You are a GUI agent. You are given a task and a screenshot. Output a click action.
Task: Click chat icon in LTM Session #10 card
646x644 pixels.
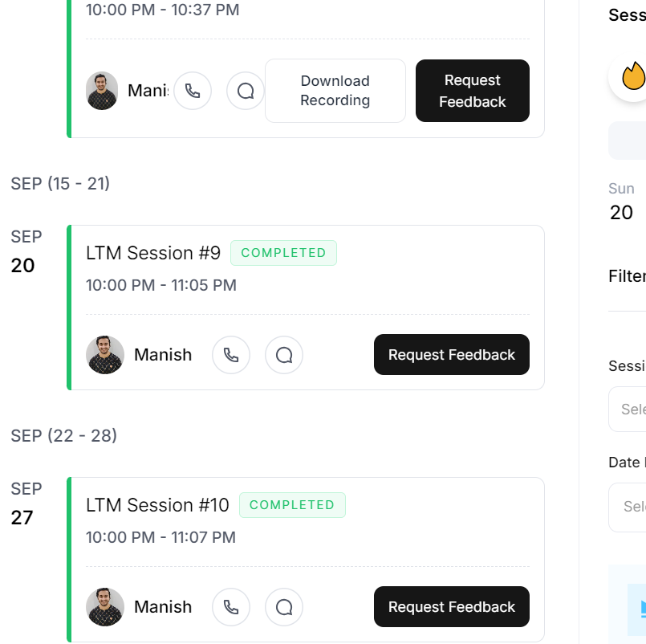click(284, 607)
